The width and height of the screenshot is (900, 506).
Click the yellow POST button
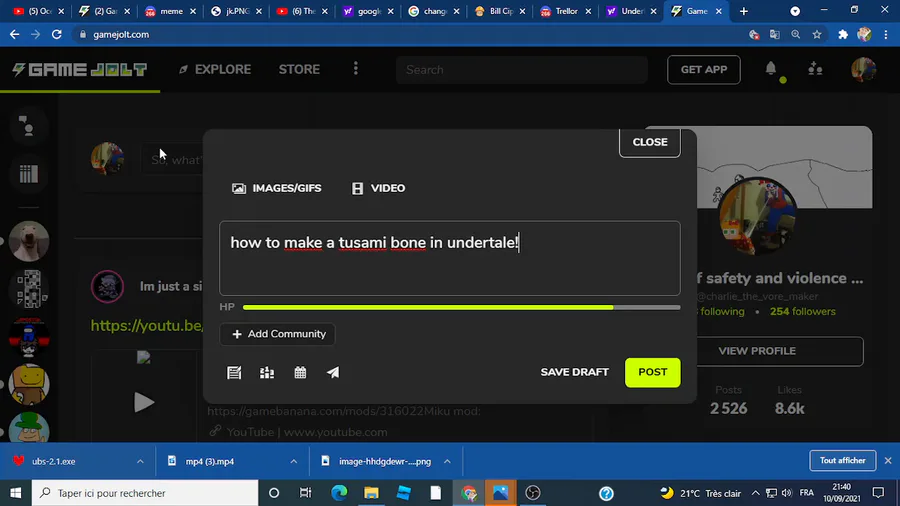(x=653, y=372)
